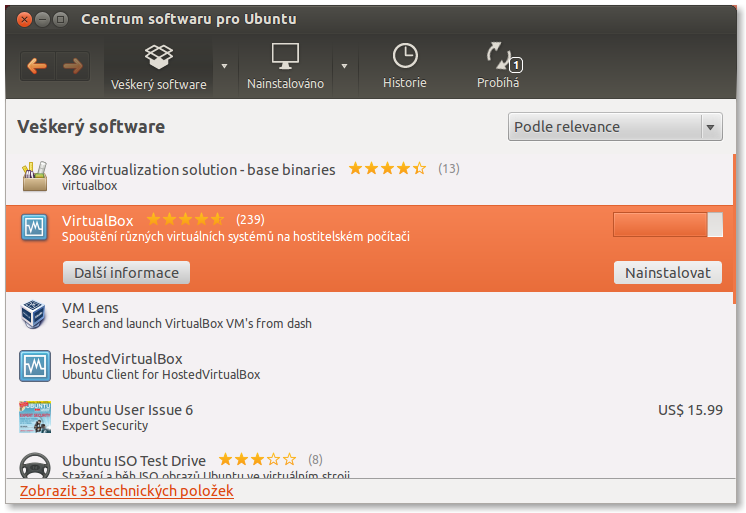Click the Veškerý software page heading

tap(91, 127)
